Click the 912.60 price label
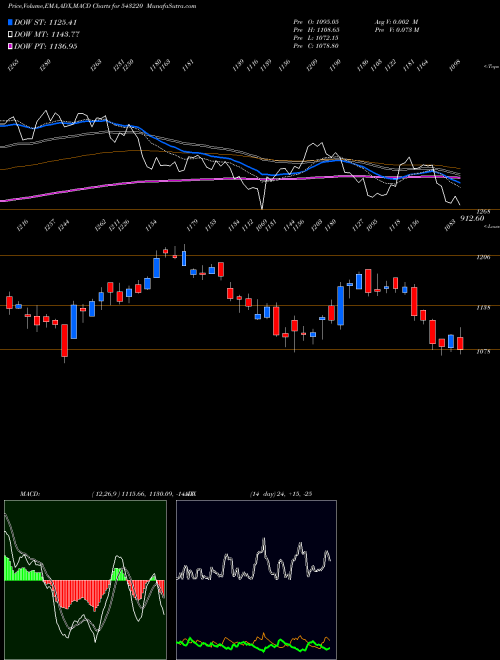The height and width of the screenshot is (660, 500). coord(472,218)
